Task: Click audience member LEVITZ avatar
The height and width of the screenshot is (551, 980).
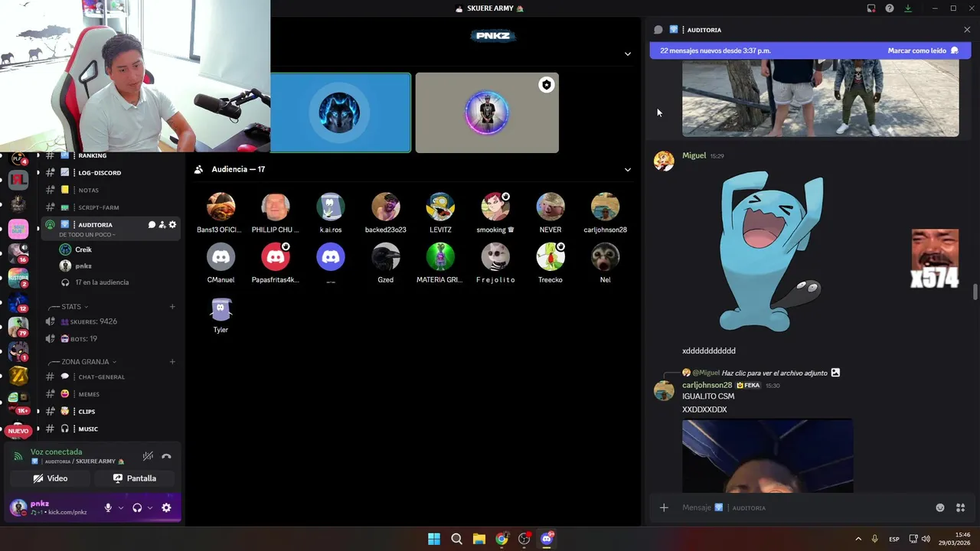Action: pyautogui.click(x=440, y=207)
